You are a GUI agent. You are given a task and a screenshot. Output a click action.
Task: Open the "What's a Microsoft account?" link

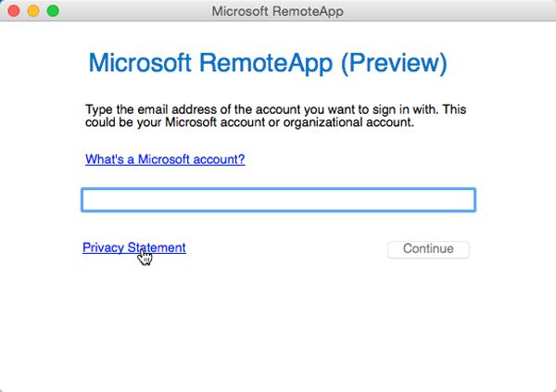(165, 159)
